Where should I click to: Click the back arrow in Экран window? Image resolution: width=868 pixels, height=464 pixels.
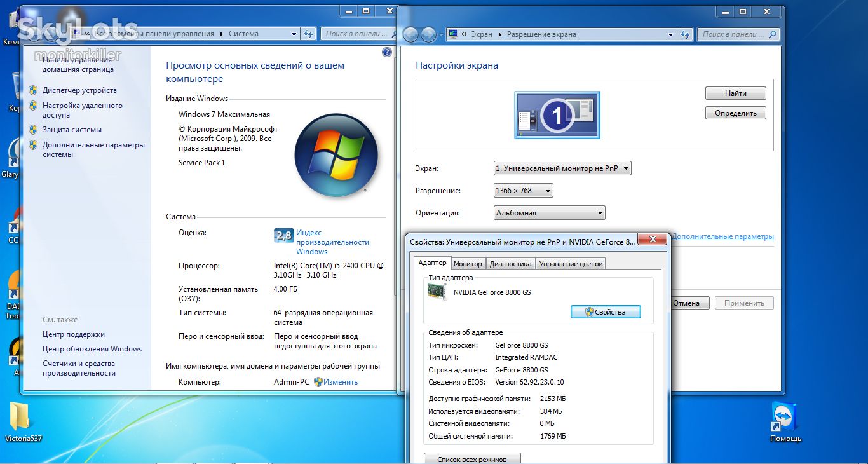410,34
